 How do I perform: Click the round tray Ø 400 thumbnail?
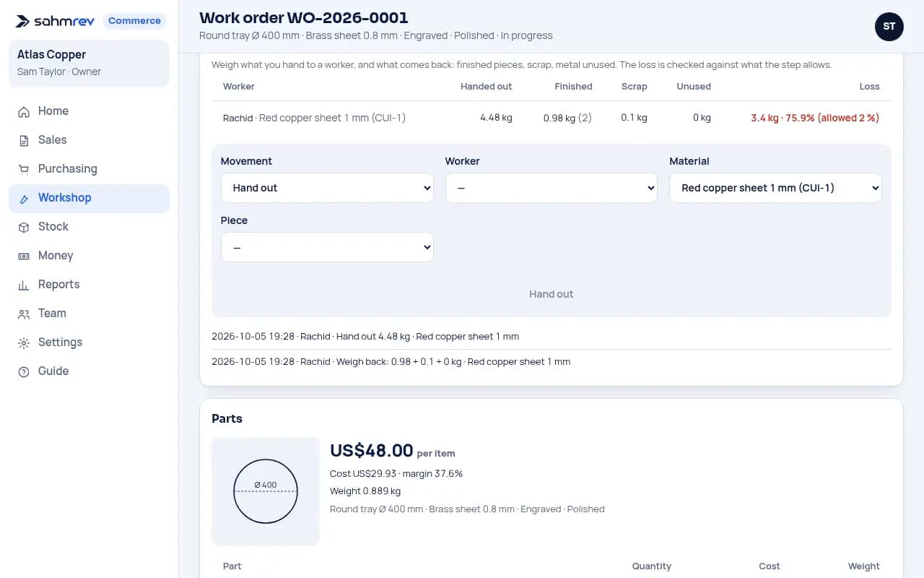tap(266, 491)
